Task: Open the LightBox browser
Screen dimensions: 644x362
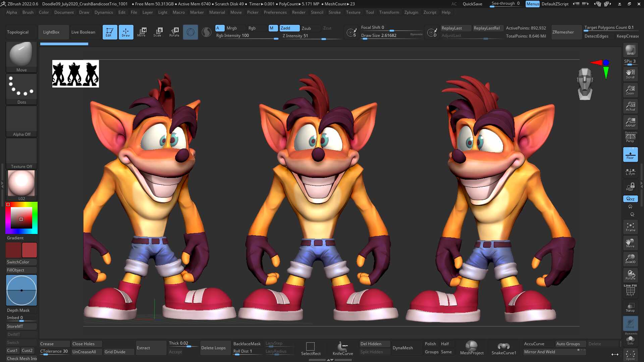Action: (x=54, y=32)
